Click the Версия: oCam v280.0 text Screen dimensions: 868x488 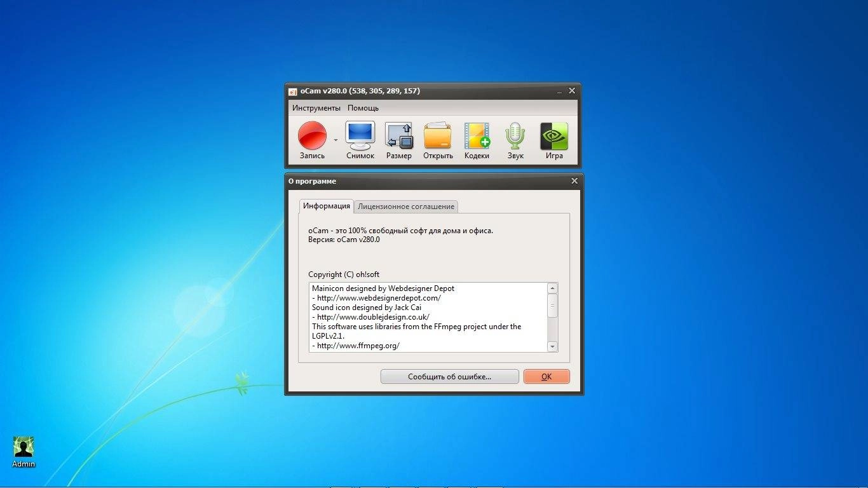(344, 240)
